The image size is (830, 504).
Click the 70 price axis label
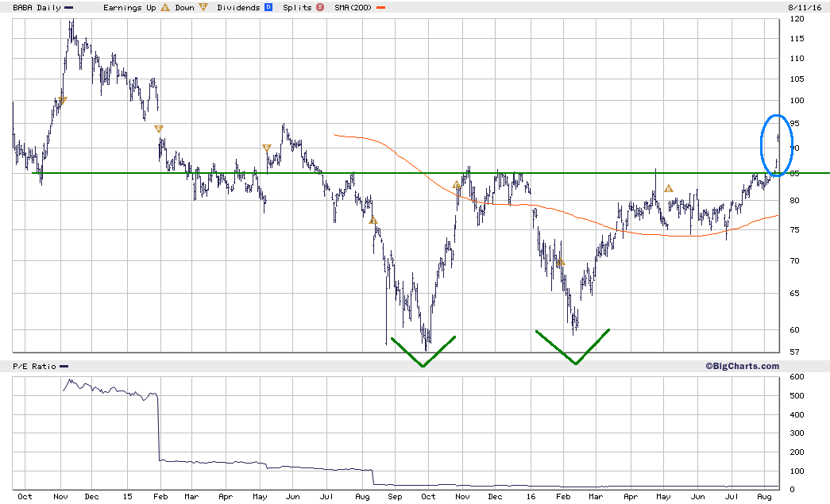pyautogui.click(x=794, y=260)
